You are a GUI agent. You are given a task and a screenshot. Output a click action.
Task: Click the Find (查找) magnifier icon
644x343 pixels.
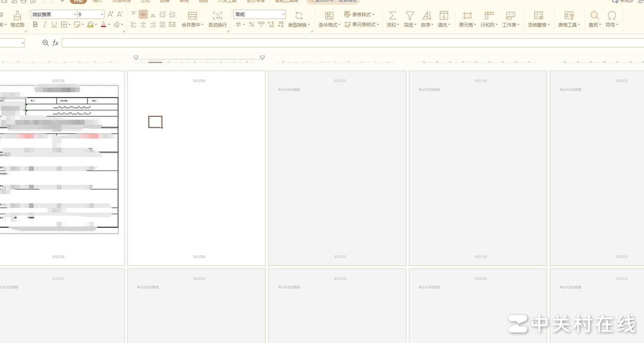tap(594, 16)
